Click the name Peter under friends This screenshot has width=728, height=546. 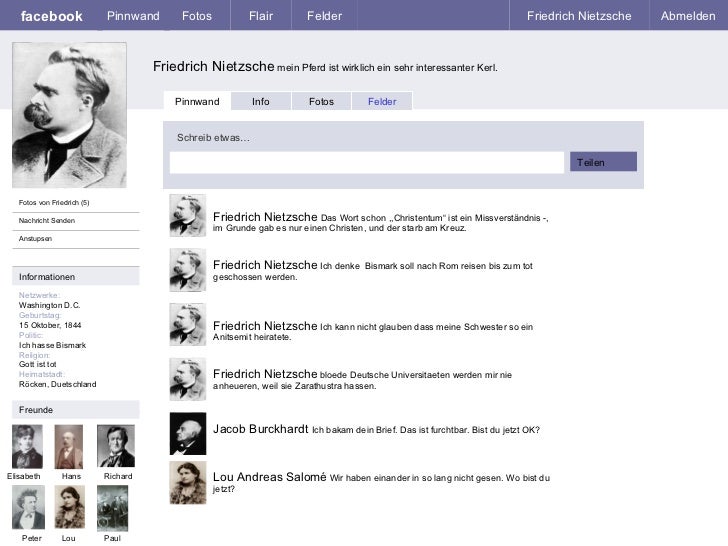pyautogui.click(x=32, y=538)
